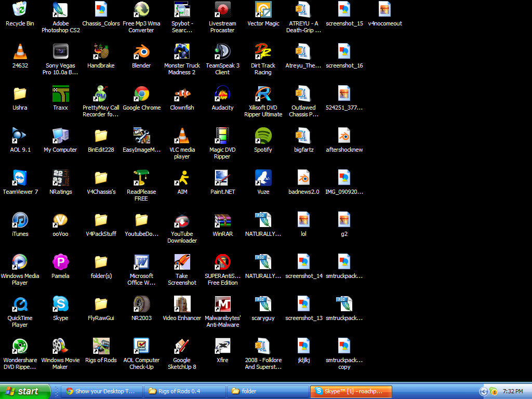Open the Sony Vegas Pro icon
Image resolution: width=532 pixels, height=399 pixels.
pos(60,51)
